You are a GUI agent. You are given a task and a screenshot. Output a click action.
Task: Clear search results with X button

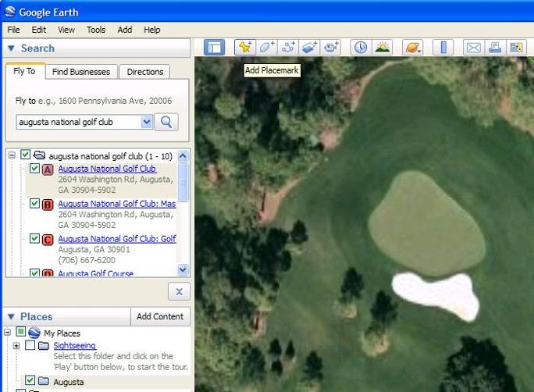(x=179, y=291)
